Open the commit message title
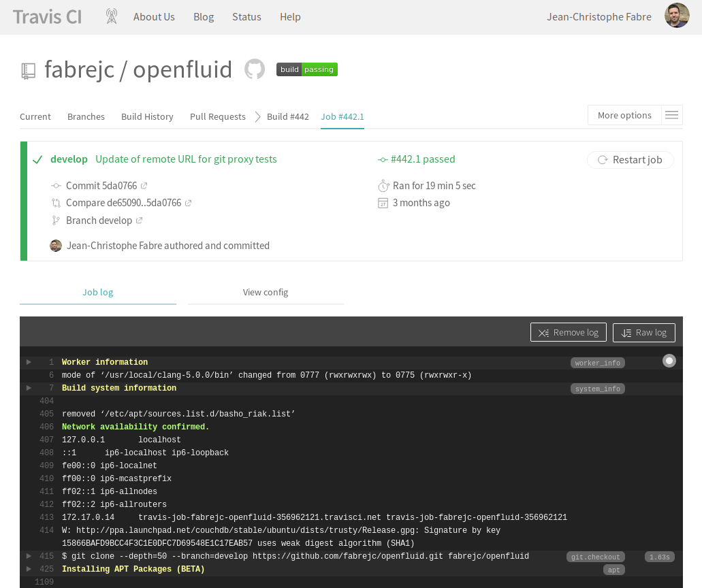Image resolution: width=702 pixels, height=588 pixels. pos(187,159)
